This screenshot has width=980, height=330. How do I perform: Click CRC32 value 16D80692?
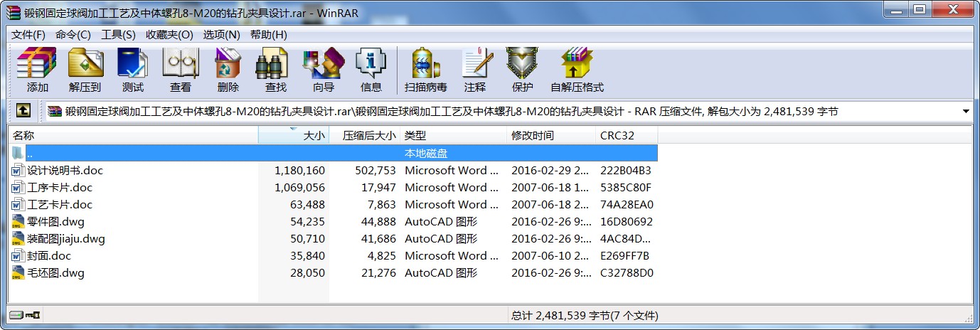click(627, 222)
